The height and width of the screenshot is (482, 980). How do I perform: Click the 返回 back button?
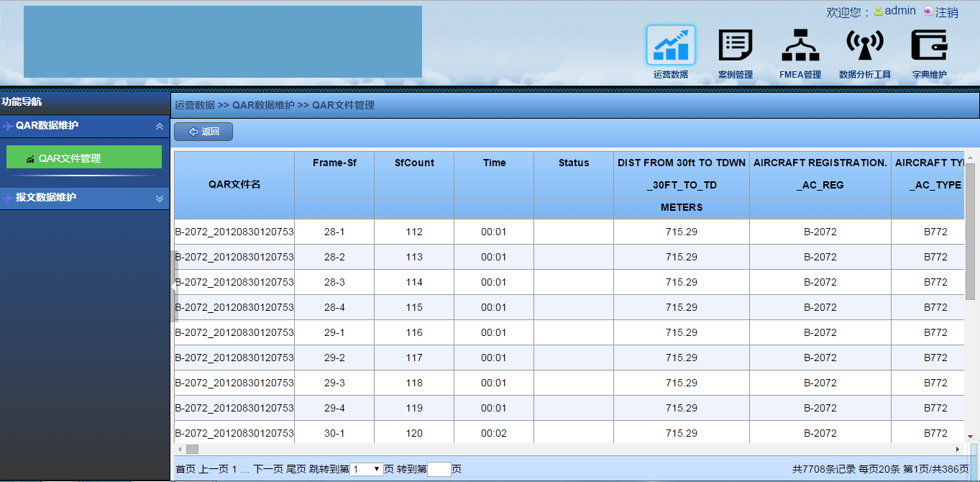pyautogui.click(x=203, y=132)
